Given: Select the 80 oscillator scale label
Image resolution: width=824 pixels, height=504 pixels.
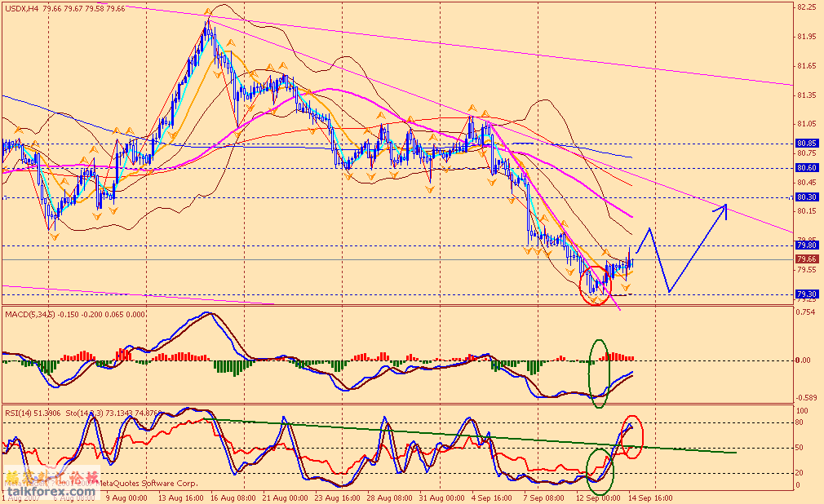Looking at the screenshot, I should click(800, 422).
